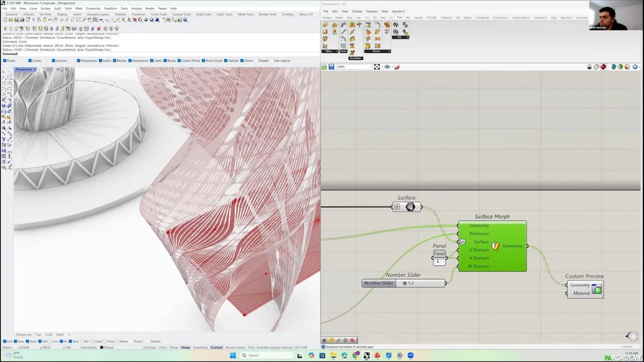This screenshot has height=362, width=644.
Task: Open the Grasshopper zoom level dropdown
Action: (x=370, y=67)
